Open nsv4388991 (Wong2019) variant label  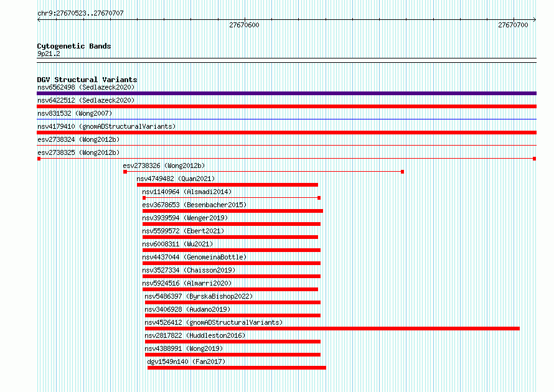pyautogui.click(x=184, y=348)
